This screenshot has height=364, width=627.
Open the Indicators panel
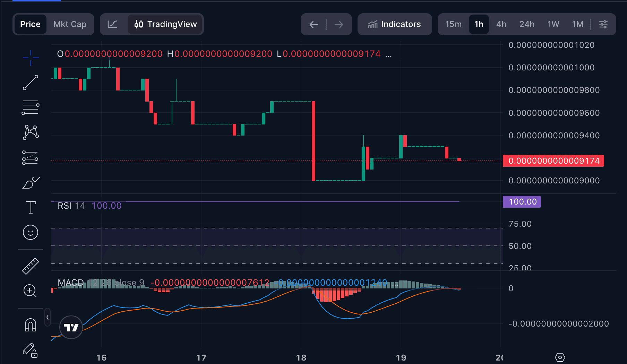395,24
